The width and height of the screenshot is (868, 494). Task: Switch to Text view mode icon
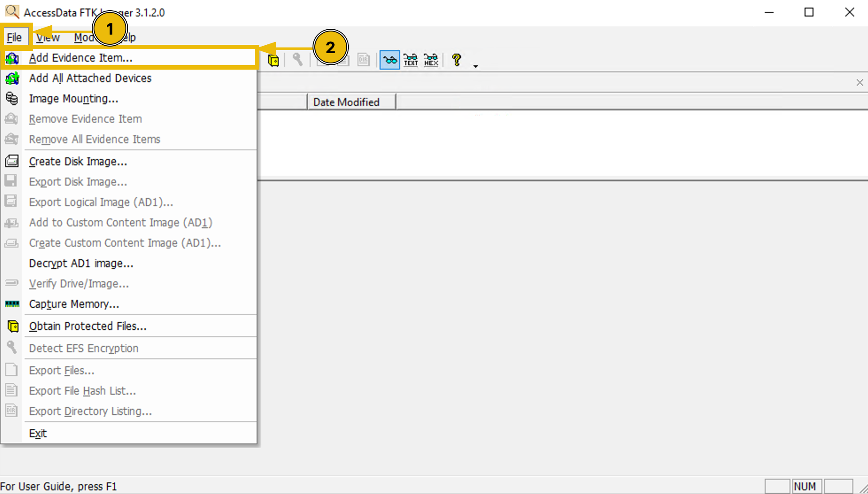tap(411, 59)
